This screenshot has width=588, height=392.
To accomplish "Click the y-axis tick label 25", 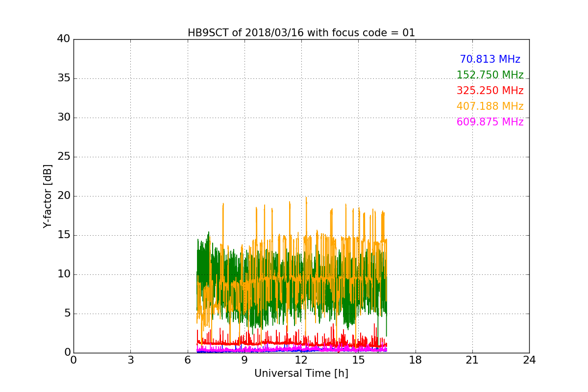I will [64, 157].
